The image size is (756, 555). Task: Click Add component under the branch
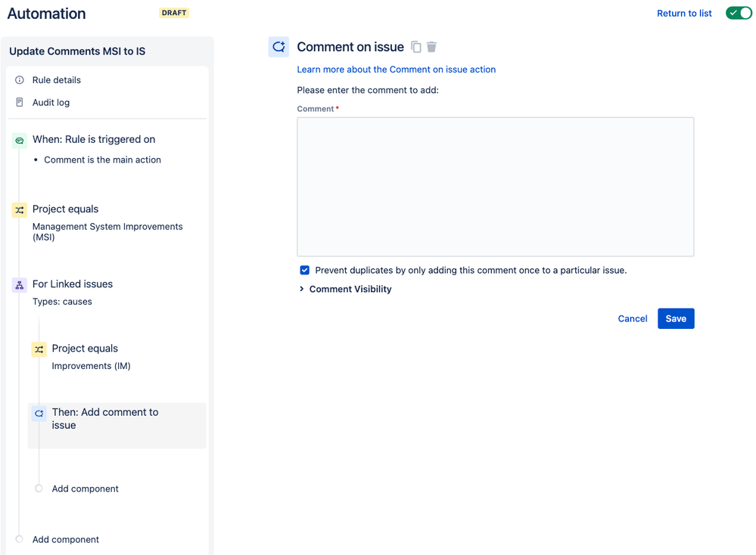(x=85, y=488)
